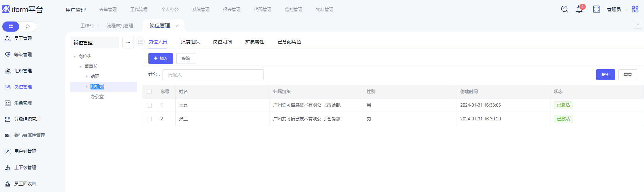Switch to the favorites star view
The image size is (644, 192).
click(x=28, y=27)
